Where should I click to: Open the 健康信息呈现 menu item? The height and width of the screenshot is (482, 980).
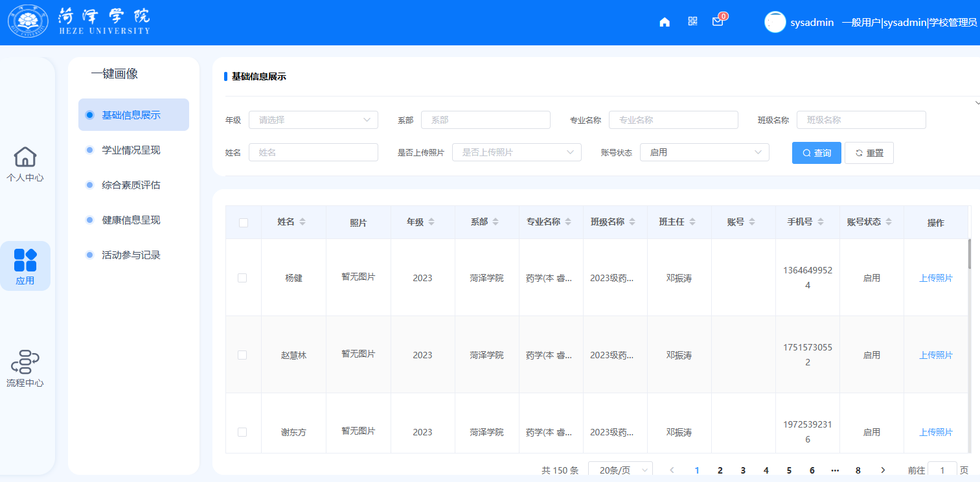tap(131, 220)
